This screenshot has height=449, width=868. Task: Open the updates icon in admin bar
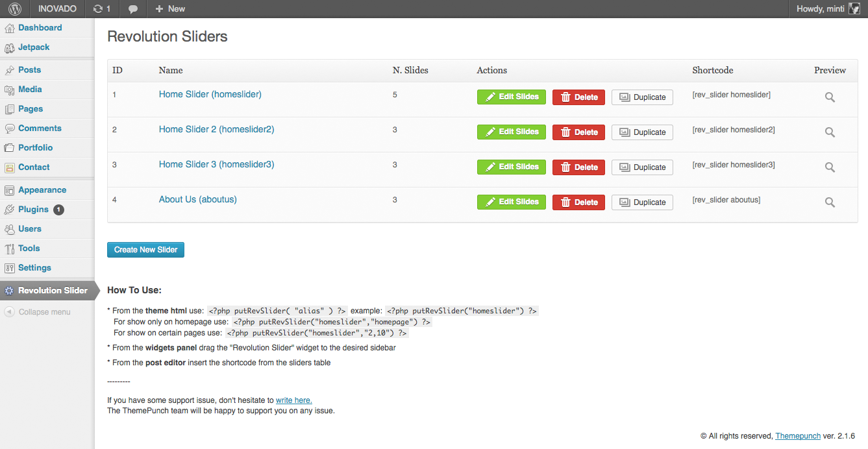[101, 9]
